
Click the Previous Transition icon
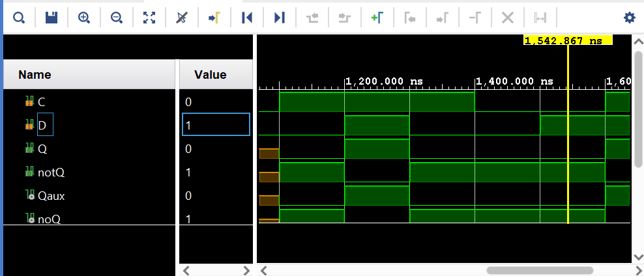(x=312, y=18)
